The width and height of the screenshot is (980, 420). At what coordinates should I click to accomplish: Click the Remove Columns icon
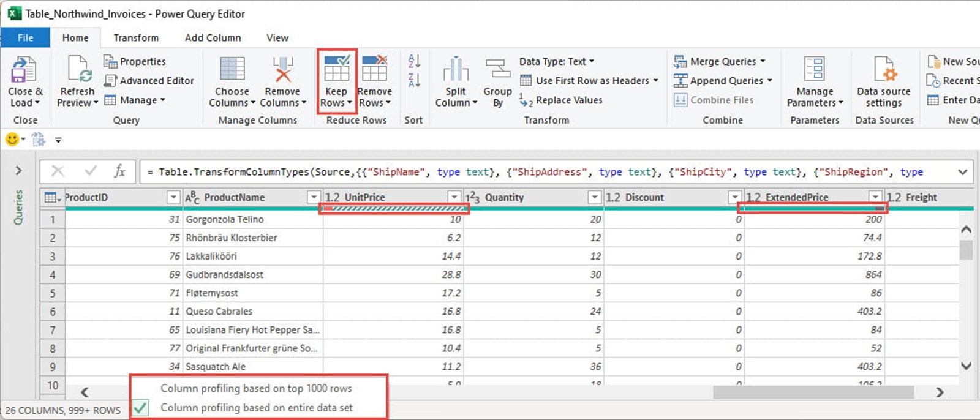click(282, 69)
